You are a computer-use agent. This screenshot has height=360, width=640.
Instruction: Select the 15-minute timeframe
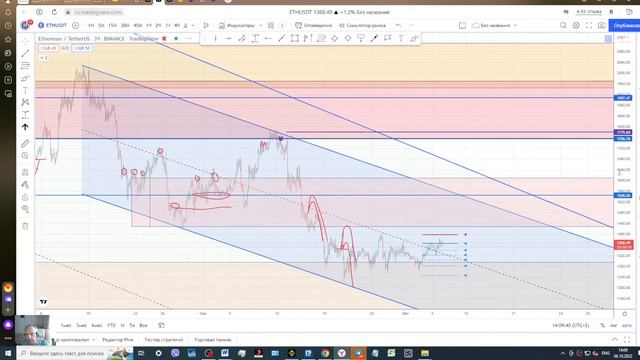pyautogui.click(x=113, y=25)
